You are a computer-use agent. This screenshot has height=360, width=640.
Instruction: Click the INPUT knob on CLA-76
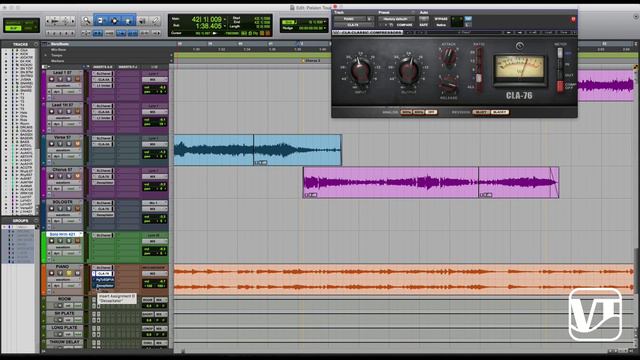[x=361, y=72]
